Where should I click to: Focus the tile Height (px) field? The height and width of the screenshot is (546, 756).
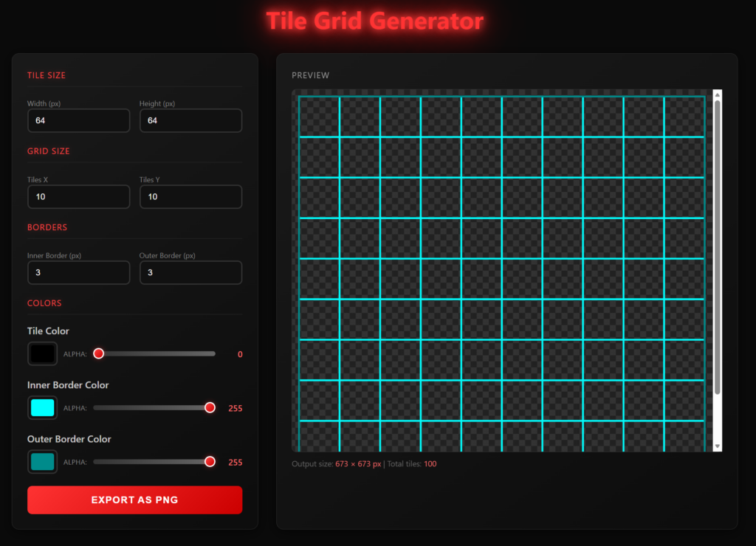point(190,120)
